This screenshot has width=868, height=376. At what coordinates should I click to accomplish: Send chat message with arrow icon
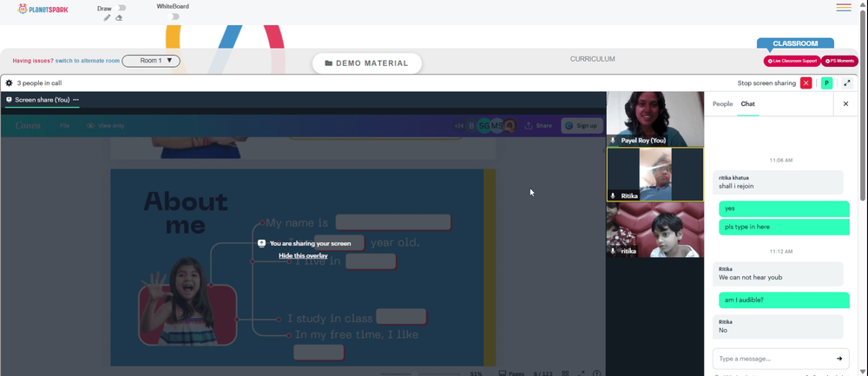tap(839, 359)
